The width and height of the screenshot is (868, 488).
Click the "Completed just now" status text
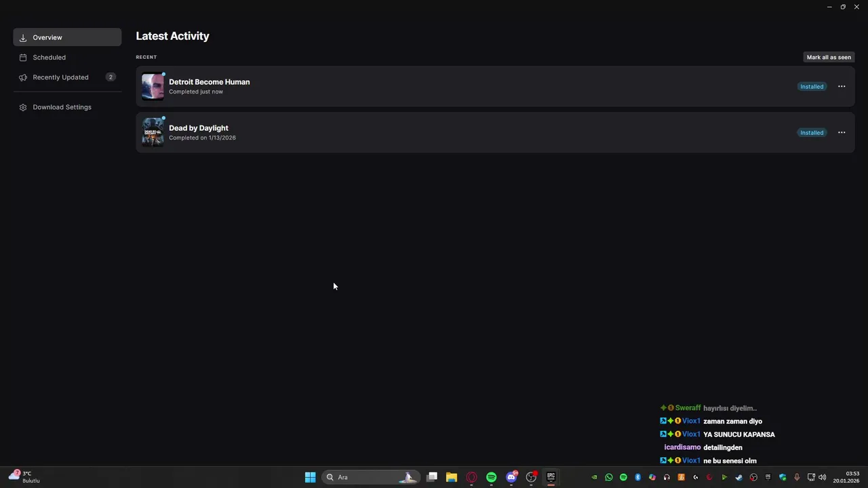point(196,91)
